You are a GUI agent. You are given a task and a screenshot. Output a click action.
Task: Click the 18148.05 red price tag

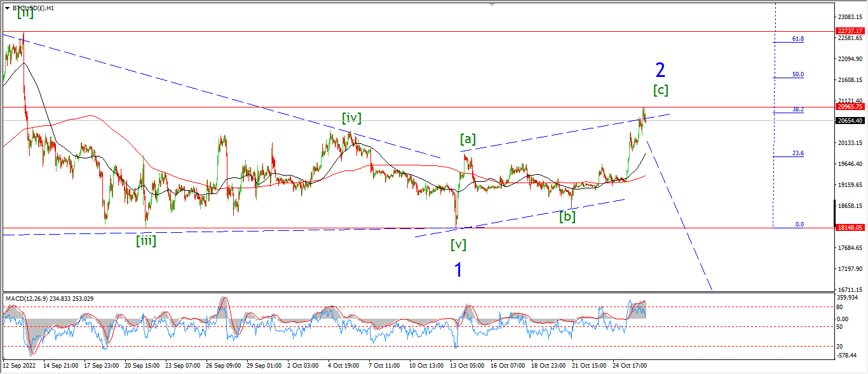click(850, 227)
